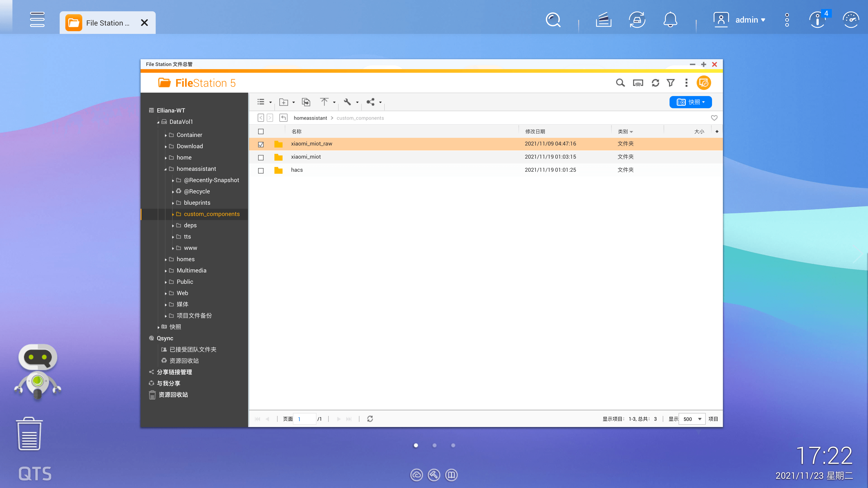
Task: Select the Qsync sidebar item
Action: click(x=165, y=338)
